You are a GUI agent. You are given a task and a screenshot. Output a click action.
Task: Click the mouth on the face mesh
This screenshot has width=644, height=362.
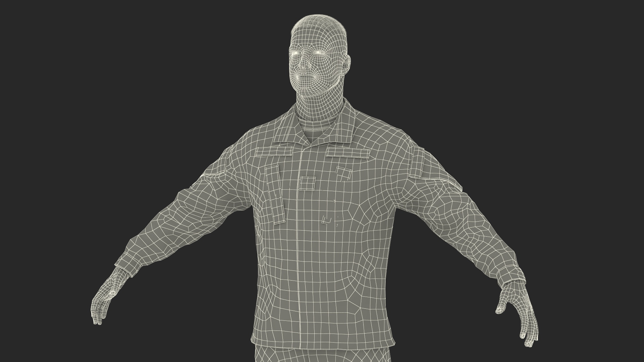click(x=305, y=77)
